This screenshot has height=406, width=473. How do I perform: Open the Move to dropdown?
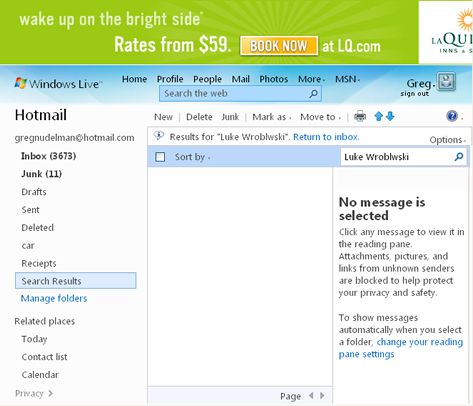click(320, 117)
